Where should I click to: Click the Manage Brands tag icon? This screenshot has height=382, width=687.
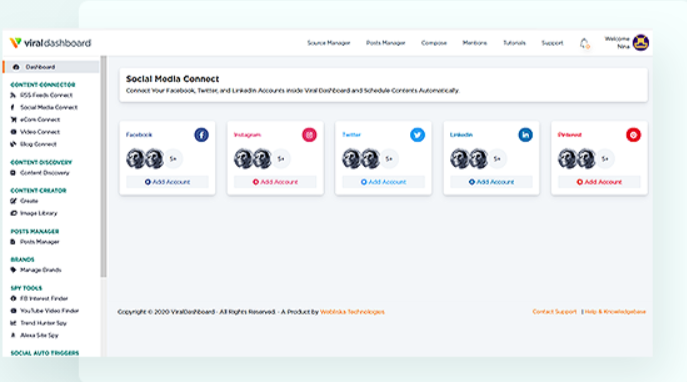(13, 270)
